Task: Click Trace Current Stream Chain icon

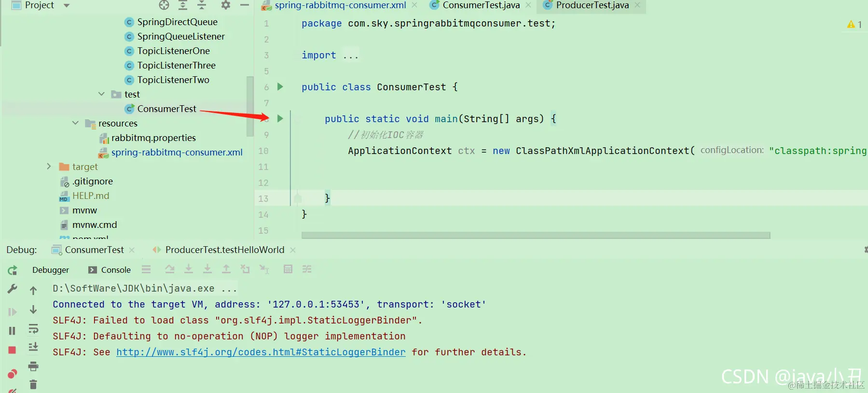Action: click(307, 269)
